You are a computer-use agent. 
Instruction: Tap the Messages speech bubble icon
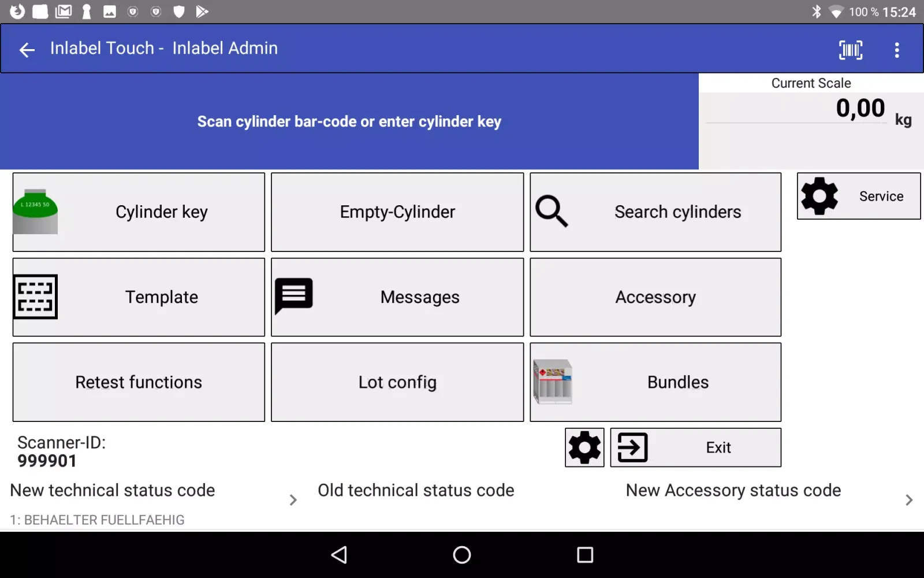click(293, 296)
